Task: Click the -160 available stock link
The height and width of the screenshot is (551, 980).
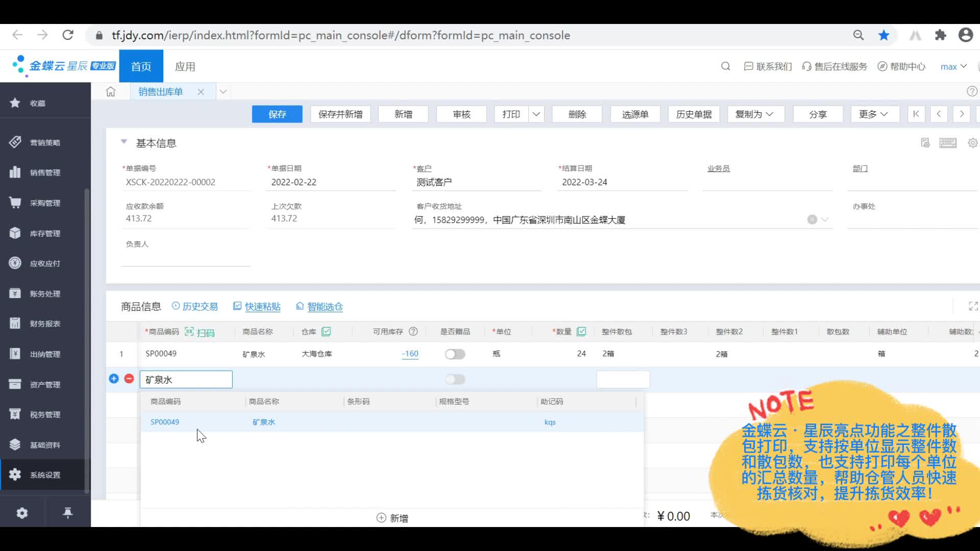Action: [x=410, y=354]
